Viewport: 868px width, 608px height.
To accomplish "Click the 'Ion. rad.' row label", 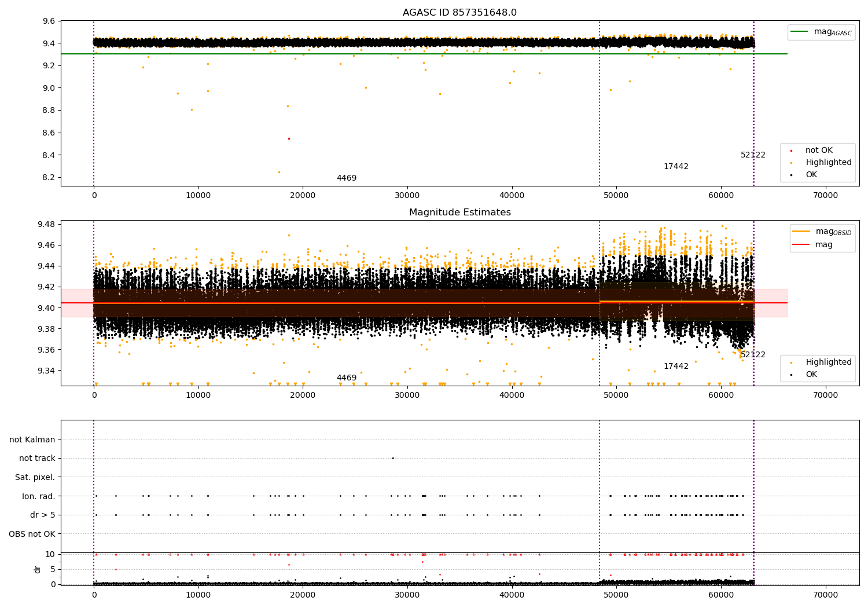I will pos(39,496).
